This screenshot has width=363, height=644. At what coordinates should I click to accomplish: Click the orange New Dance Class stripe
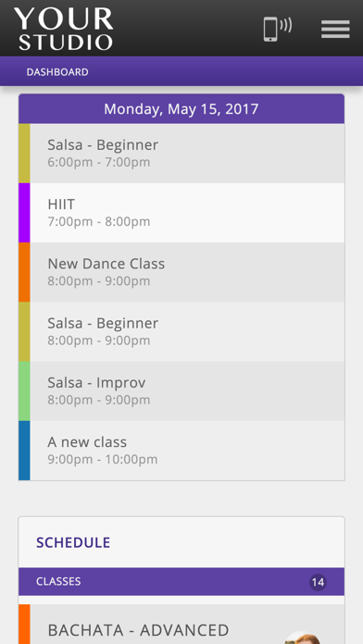[x=24, y=272]
